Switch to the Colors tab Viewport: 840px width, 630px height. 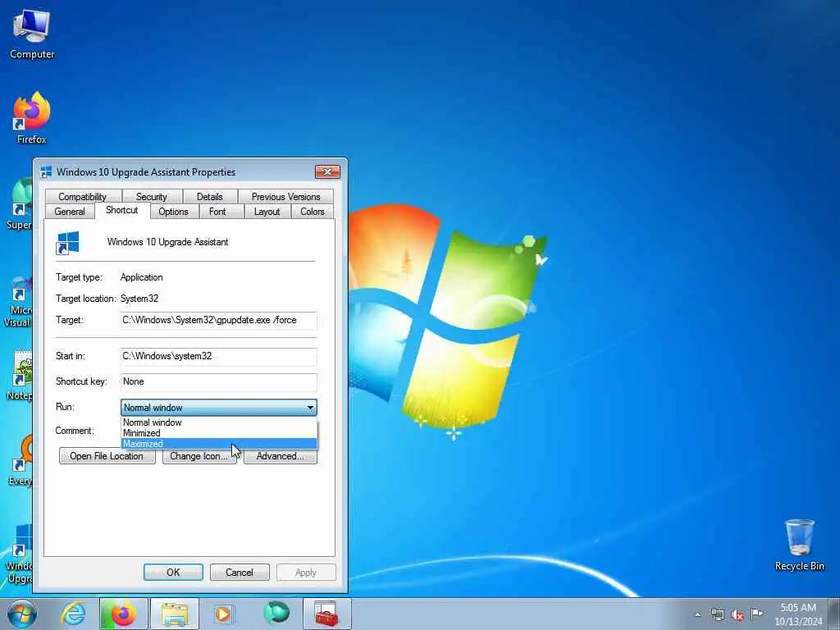[313, 212]
